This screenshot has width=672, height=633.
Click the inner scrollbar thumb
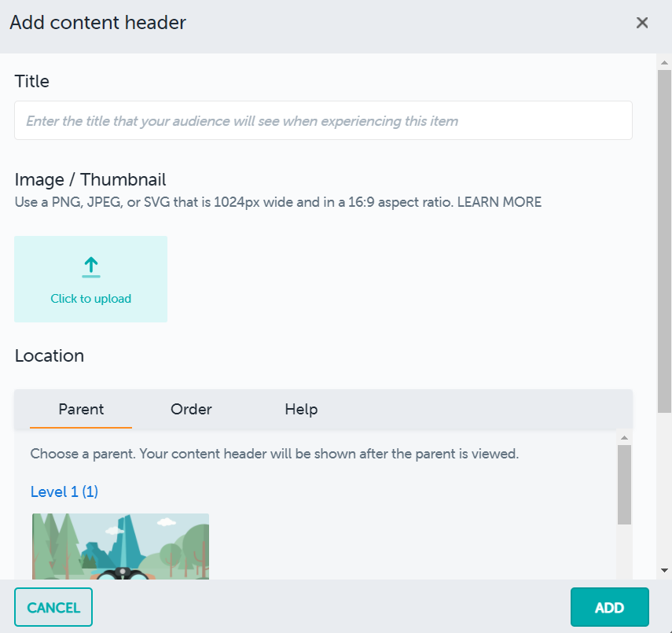point(623,484)
